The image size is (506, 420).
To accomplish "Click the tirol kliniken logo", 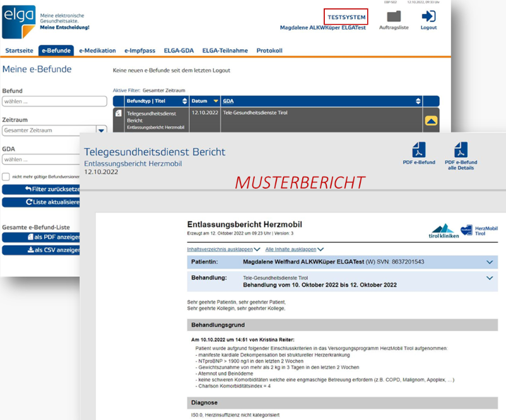I will point(444,231).
